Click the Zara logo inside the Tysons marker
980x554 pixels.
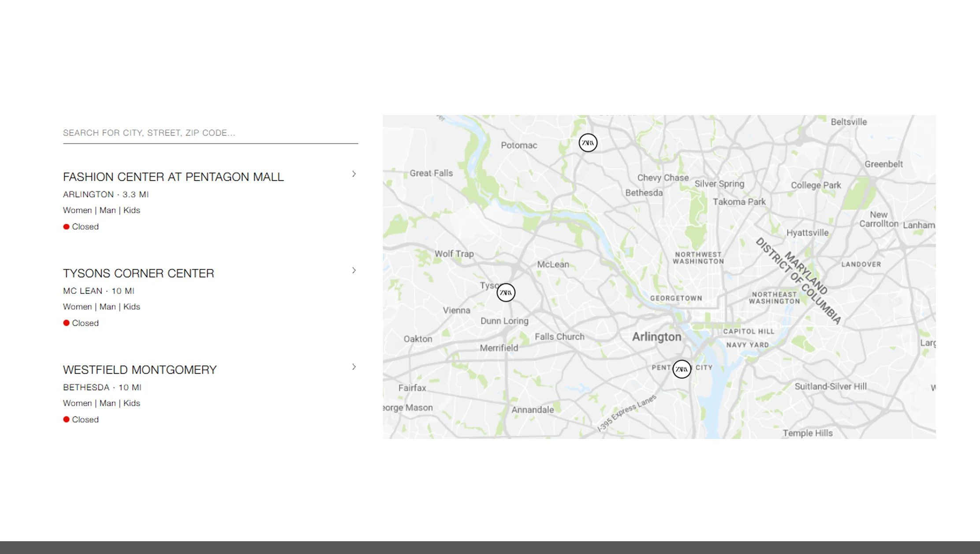pos(506,292)
